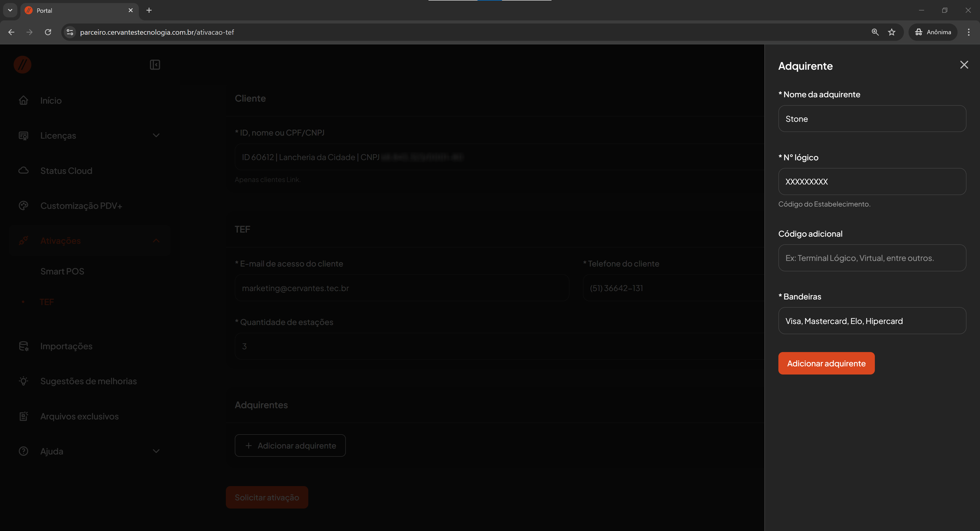Open a new browser tab
The width and height of the screenshot is (980, 531).
tap(149, 10)
